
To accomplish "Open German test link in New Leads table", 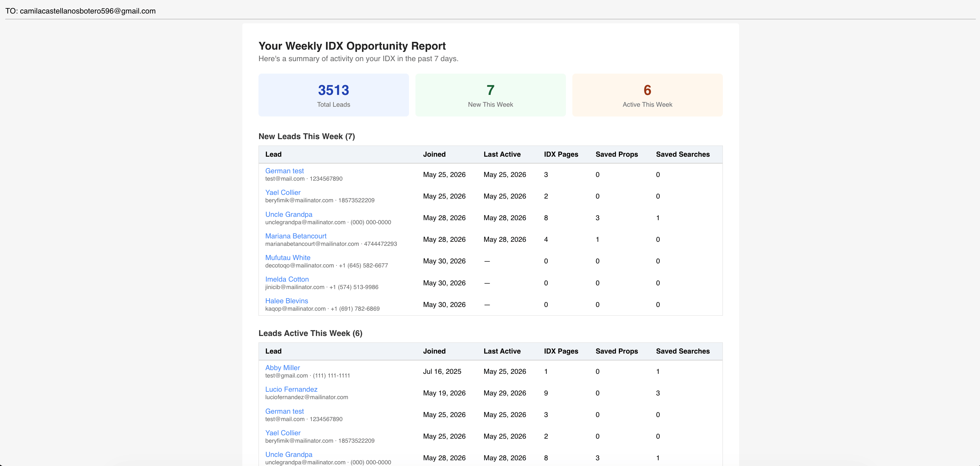I will point(284,171).
